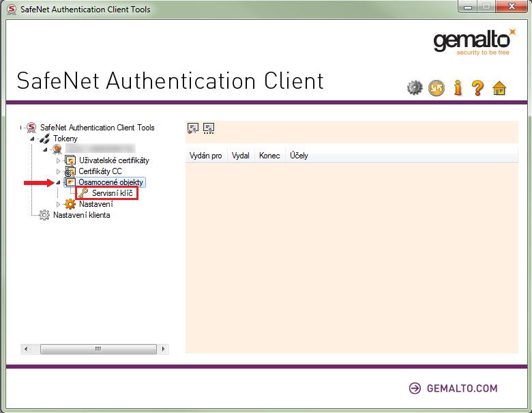
Task: Sort by the Konec column header
Action: point(269,156)
